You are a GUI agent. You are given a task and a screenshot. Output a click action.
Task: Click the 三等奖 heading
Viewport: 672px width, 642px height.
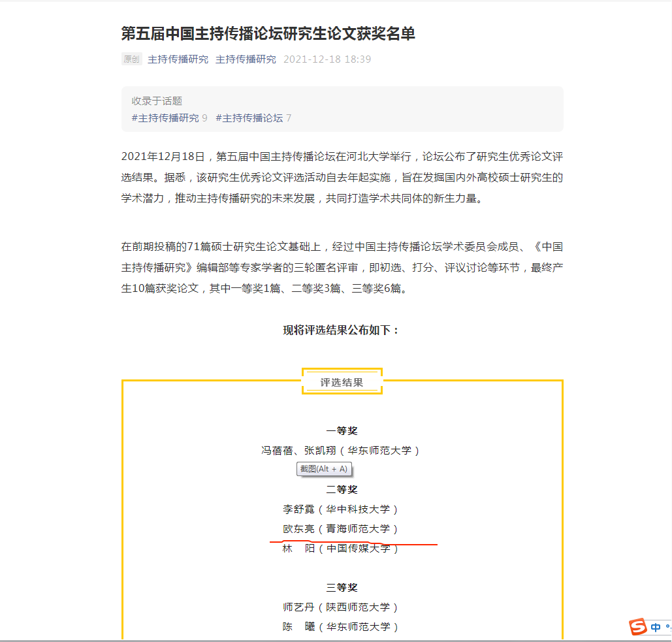pos(342,588)
